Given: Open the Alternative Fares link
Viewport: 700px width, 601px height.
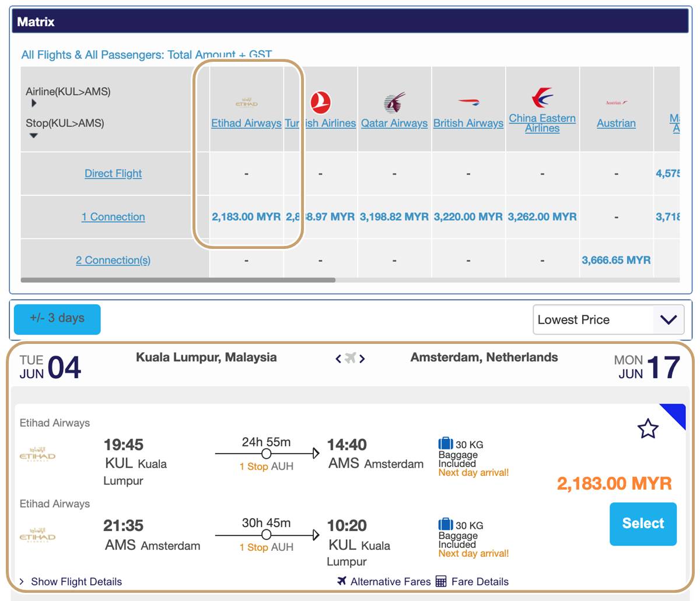Looking at the screenshot, I should point(390,582).
